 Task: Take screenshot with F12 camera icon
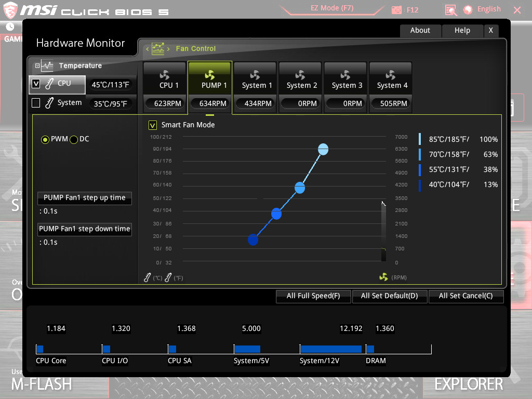coord(396,10)
